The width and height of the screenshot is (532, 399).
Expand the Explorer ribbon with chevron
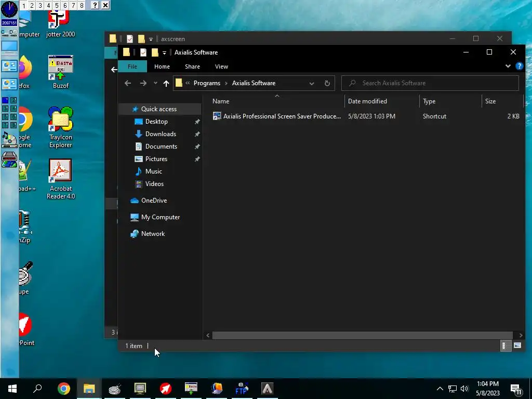(508, 66)
